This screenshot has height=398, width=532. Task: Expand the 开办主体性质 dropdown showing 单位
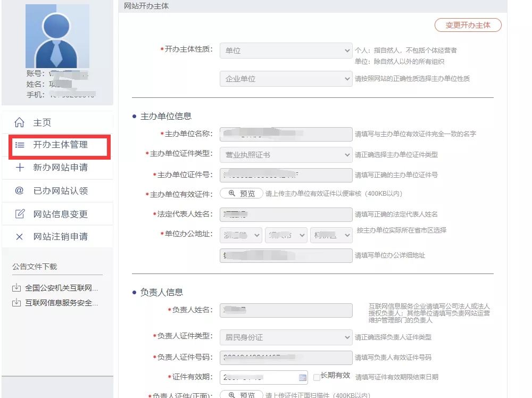pyautogui.click(x=286, y=51)
